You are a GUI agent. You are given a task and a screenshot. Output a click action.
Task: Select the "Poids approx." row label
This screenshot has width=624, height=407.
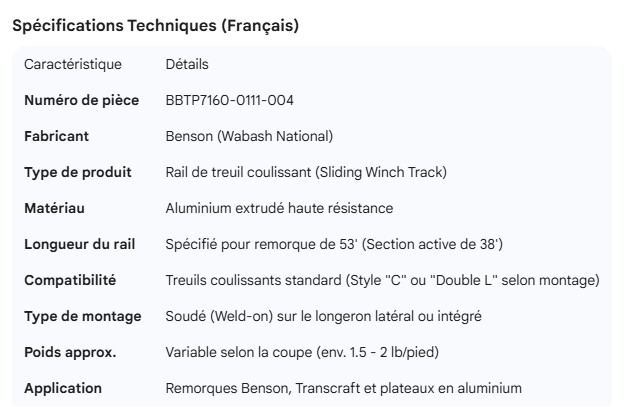tap(70, 352)
